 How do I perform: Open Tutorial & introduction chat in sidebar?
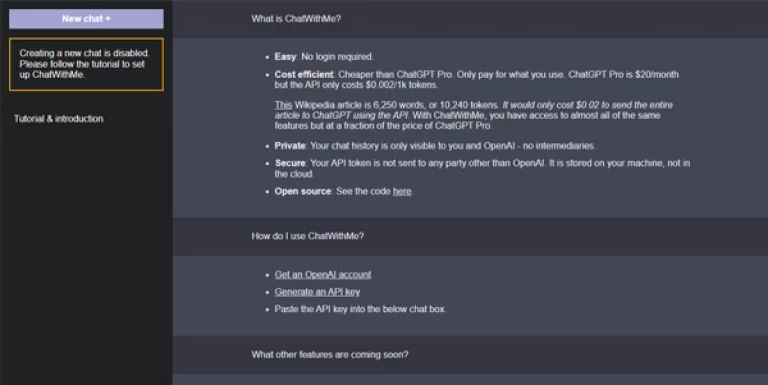click(59, 119)
